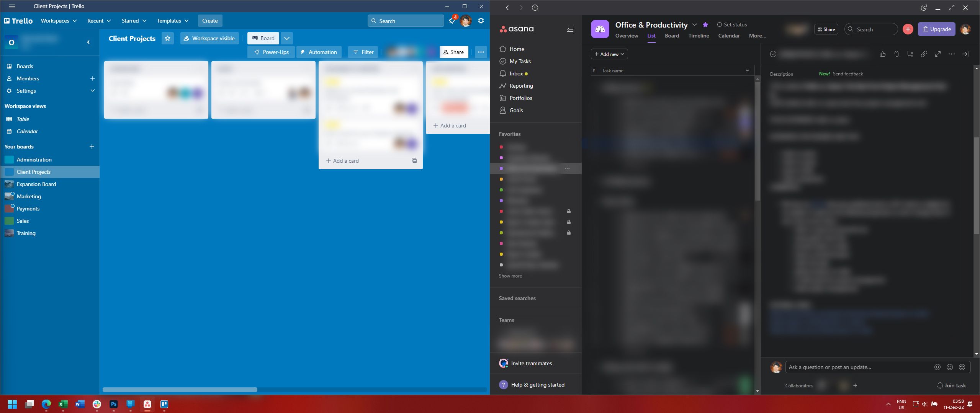
Task: Collapse the Trello sidebar
Action: pyautogui.click(x=88, y=42)
